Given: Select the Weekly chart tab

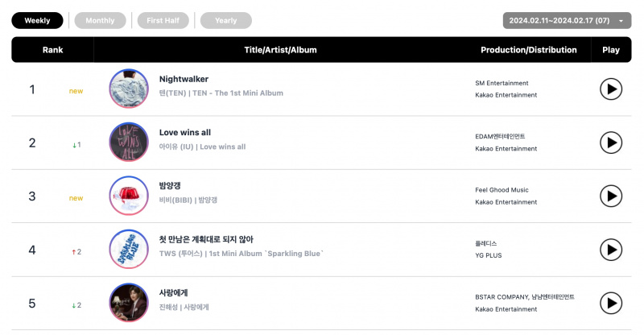Looking at the screenshot, I should (x=37, y=21).
